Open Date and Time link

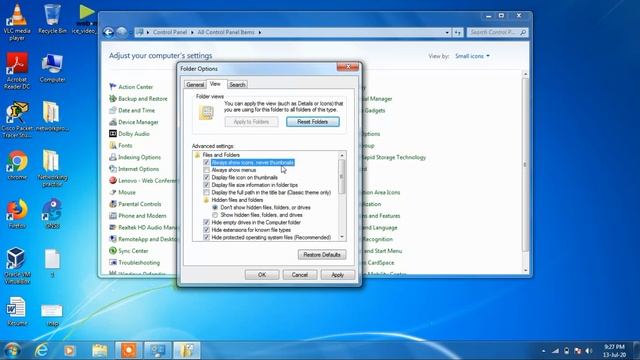pos(136,110)
